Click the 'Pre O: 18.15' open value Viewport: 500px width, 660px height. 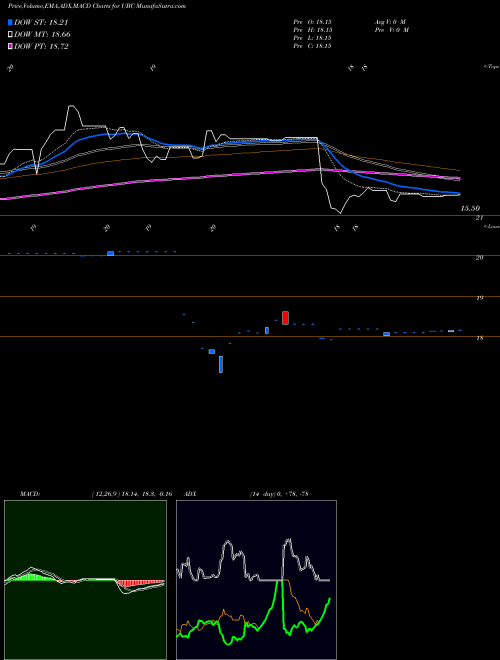coord(313,21)
